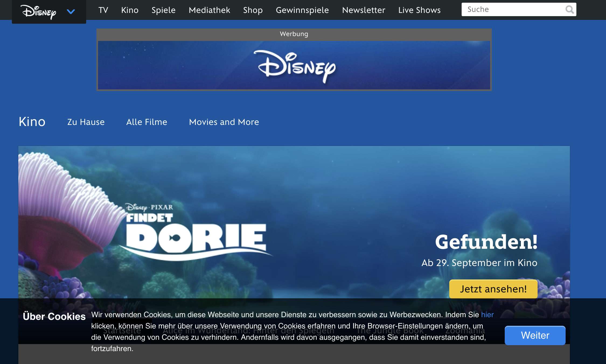Click the Disney banner advertisement image
The width and height of the screenshot is (606, 364).
(x=294, y=66)
